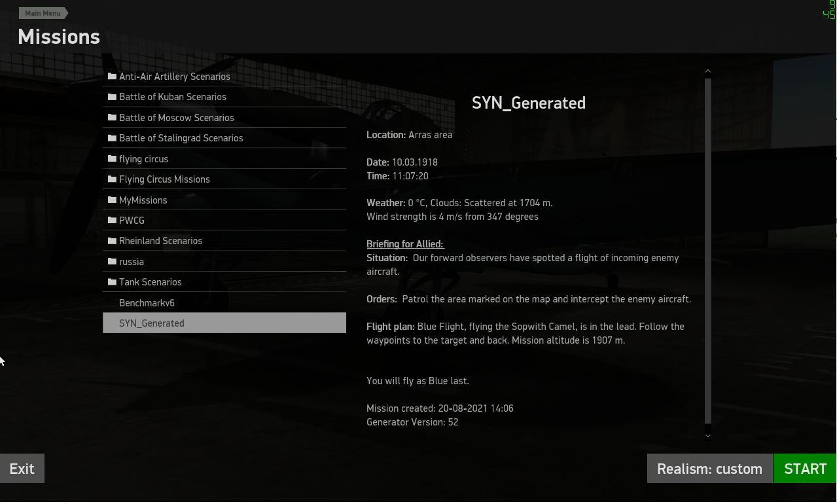Open Battle of Stalingrad Scenarios folder
837x504 pixels.
point(224,138)
